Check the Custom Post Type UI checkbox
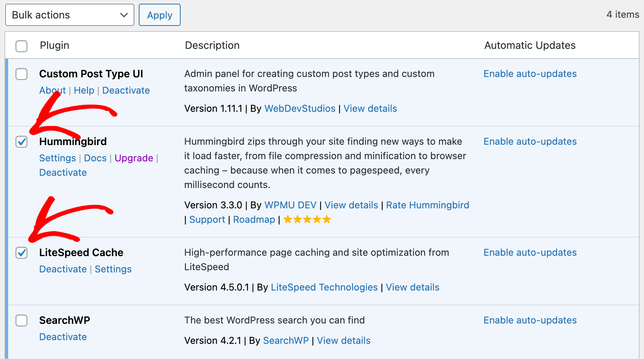This screenshot has width=644, height=359. point(21,74)
